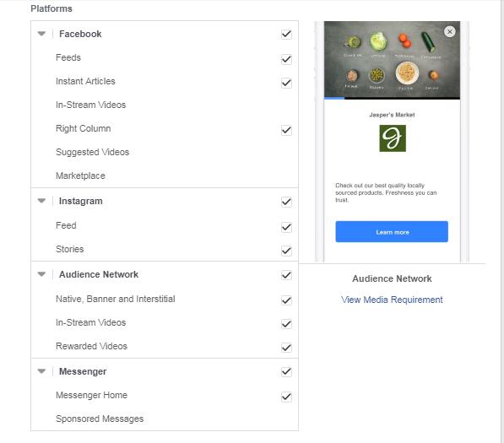This screenshot has width=504, height=443.
Task: Collapse the Facebook platform section
Action: coord(41,34)
